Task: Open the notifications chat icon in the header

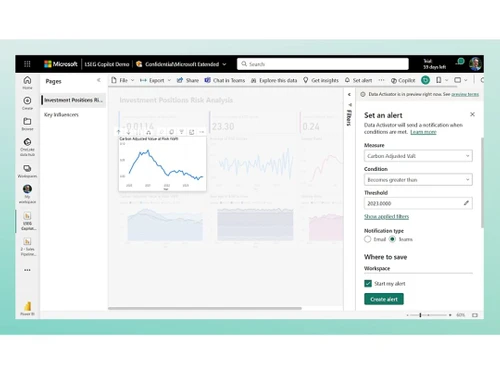Action: coord(461,62)
